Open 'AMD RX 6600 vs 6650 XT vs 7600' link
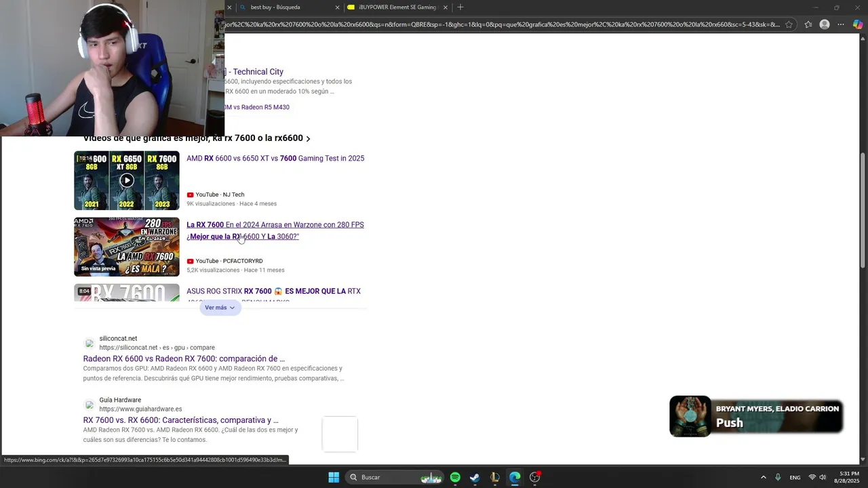The height and width of the screenshot is (488, 868). click(275, 159)
